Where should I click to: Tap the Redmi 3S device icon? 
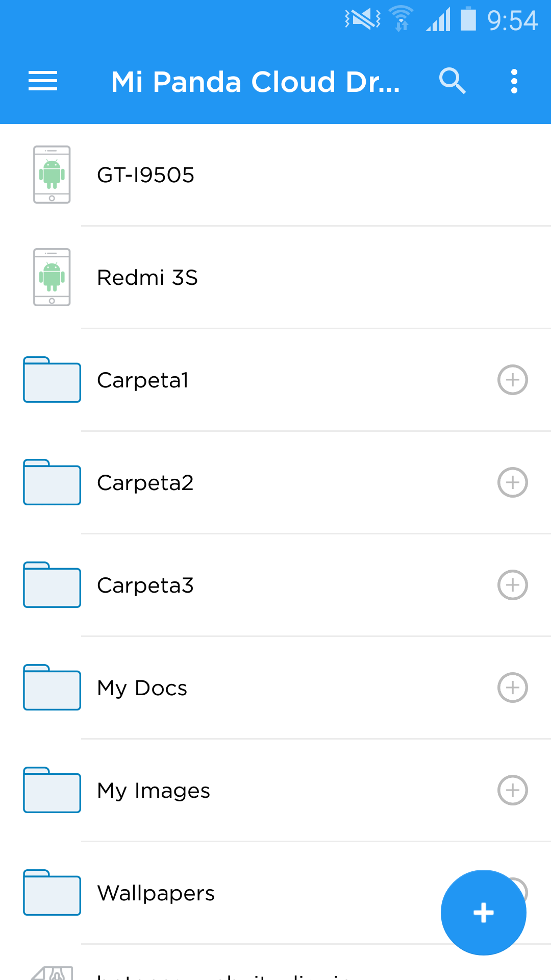(x=52, y=277)
